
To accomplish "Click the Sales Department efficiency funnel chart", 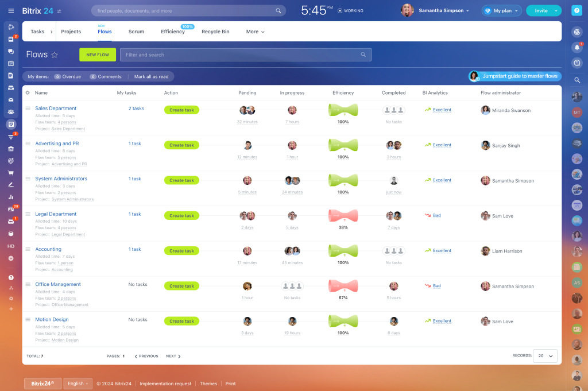I will 343,110.
